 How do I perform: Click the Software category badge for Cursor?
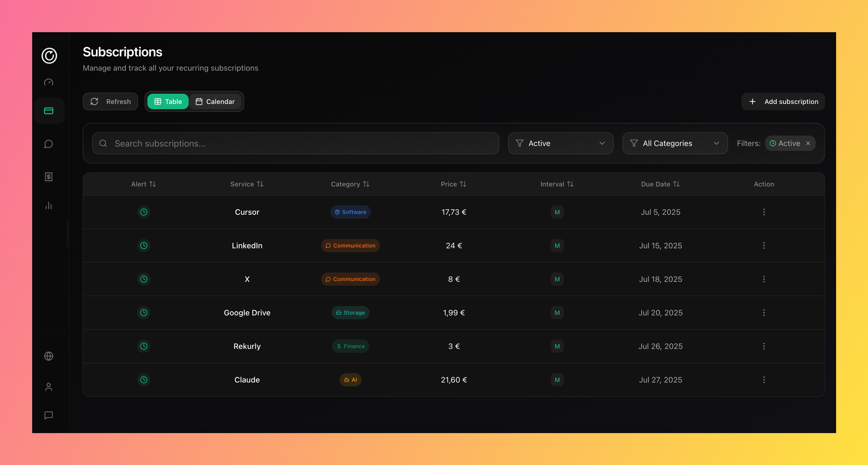click(x=351, y=212)
